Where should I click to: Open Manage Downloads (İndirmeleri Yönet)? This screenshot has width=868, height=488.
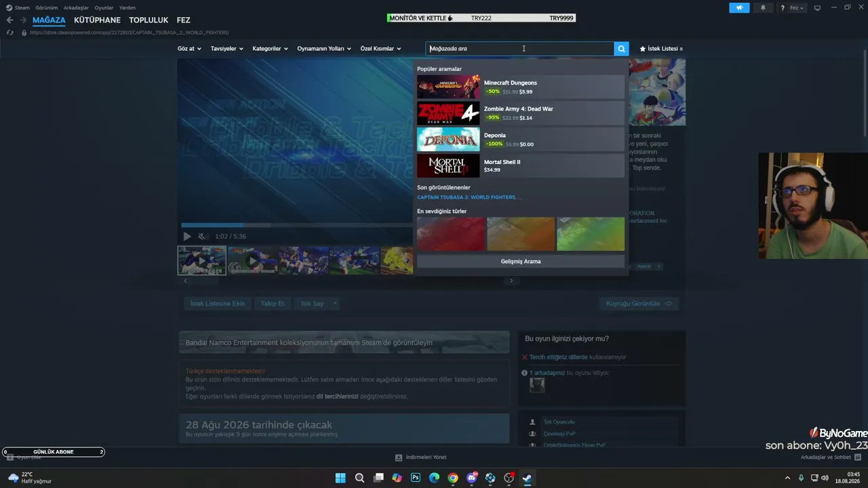pos(421,457)
